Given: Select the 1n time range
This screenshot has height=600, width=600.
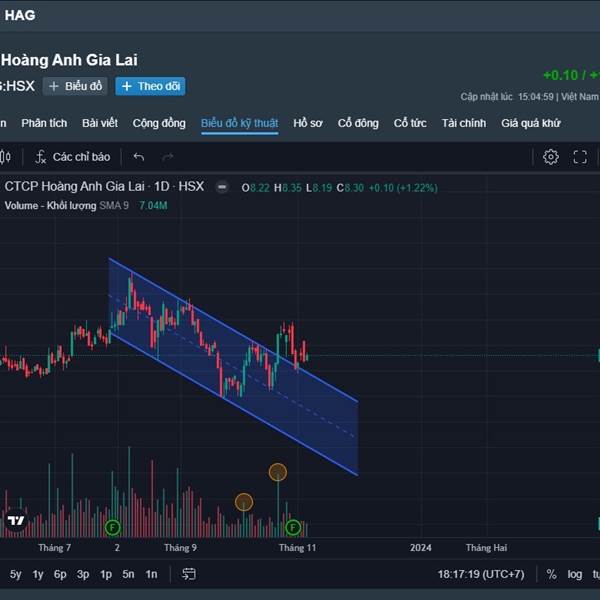Looking at the screenshot, I should [x=151, y=574].
